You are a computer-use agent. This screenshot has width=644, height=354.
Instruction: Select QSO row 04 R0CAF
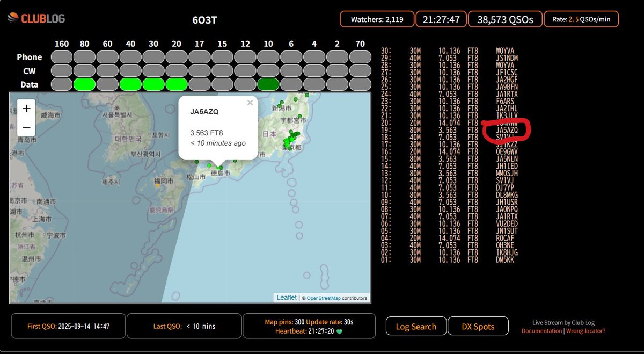(x=450, y=238)
